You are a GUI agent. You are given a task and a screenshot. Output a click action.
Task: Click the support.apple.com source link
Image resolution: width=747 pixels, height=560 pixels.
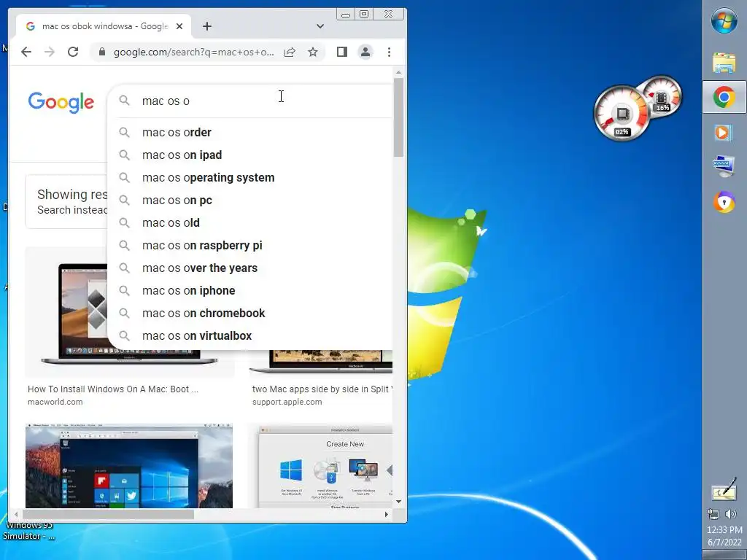287,402
